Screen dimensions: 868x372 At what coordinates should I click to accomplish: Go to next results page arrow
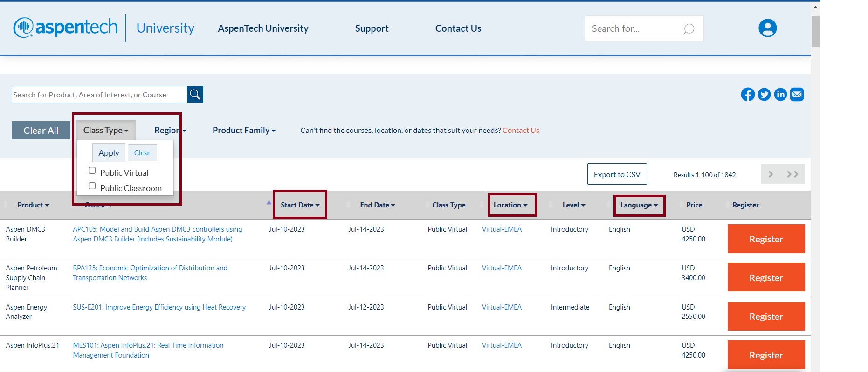pos(771,174)
